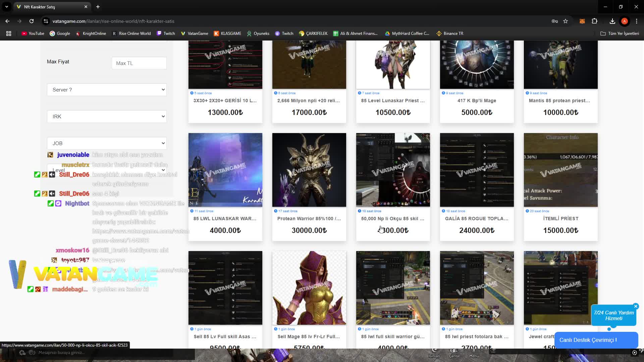The height and width of the screenshot is (362, 644).
Task: Open the 85 LWL LUNASKAR WAR listing thumbnail
Action: [225, 170]
